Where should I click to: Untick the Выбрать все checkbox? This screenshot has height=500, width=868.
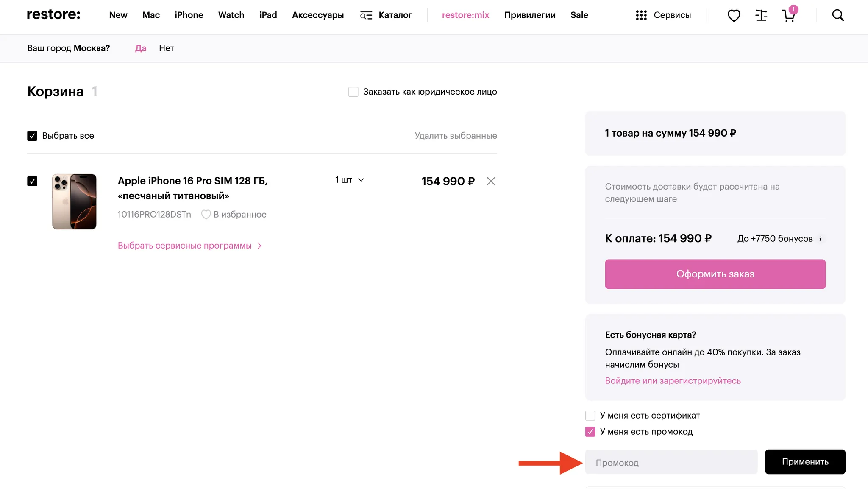pos(32,136)
